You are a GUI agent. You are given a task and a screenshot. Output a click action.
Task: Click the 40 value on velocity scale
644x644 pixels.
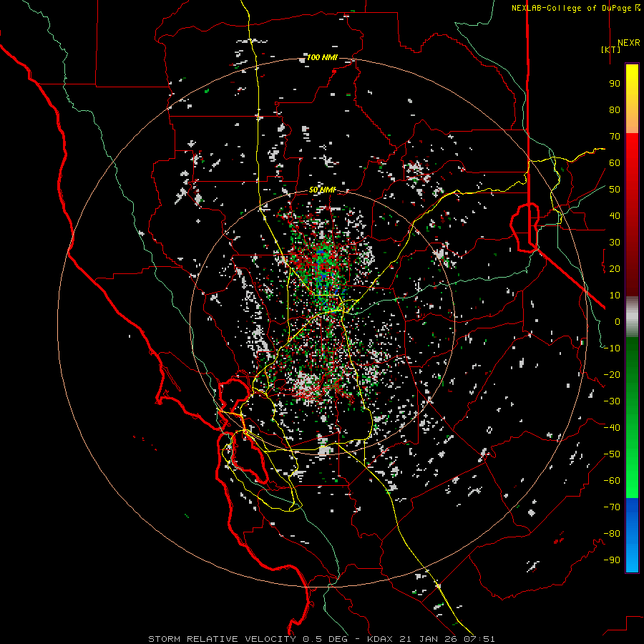[x=615, y=216]
